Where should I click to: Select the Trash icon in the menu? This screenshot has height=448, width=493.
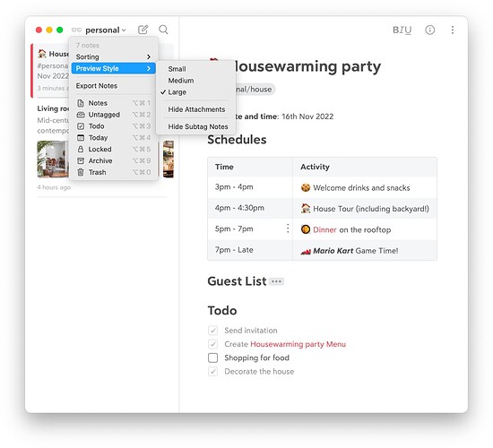coord(81,172)
